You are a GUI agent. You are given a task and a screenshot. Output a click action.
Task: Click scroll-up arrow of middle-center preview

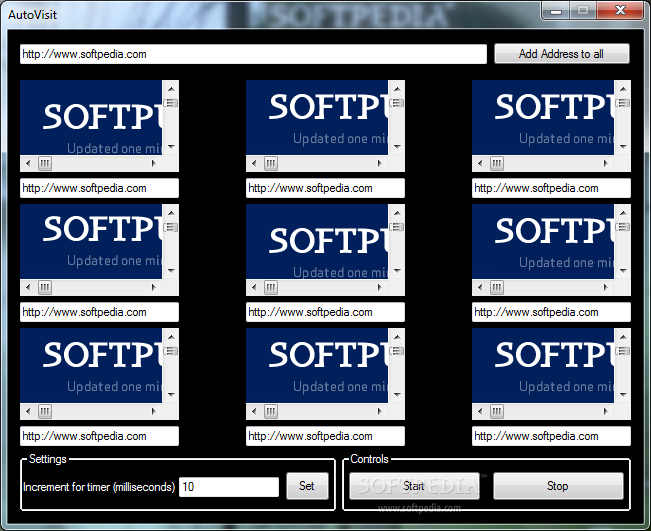(397, 213)
